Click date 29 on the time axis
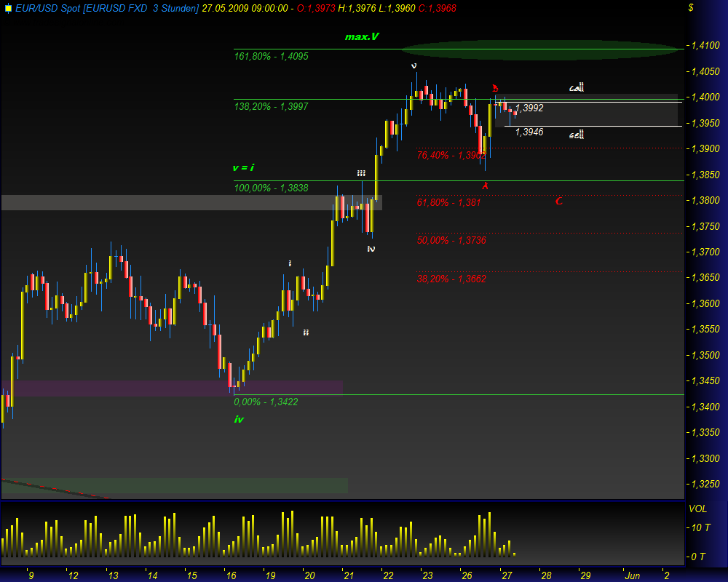 [585, 575]
